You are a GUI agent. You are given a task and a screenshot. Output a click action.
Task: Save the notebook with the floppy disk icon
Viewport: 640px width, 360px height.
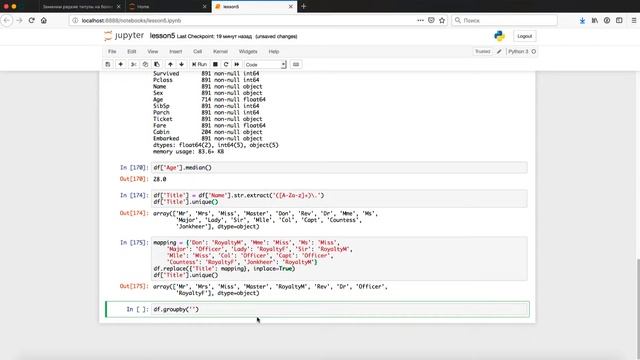108,64
